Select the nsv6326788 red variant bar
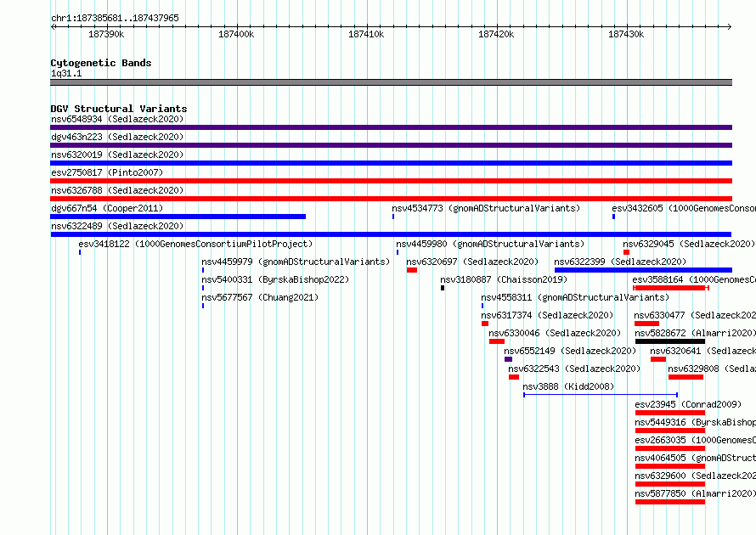This screenshot has width=756, height=535. tap(391, 199)
